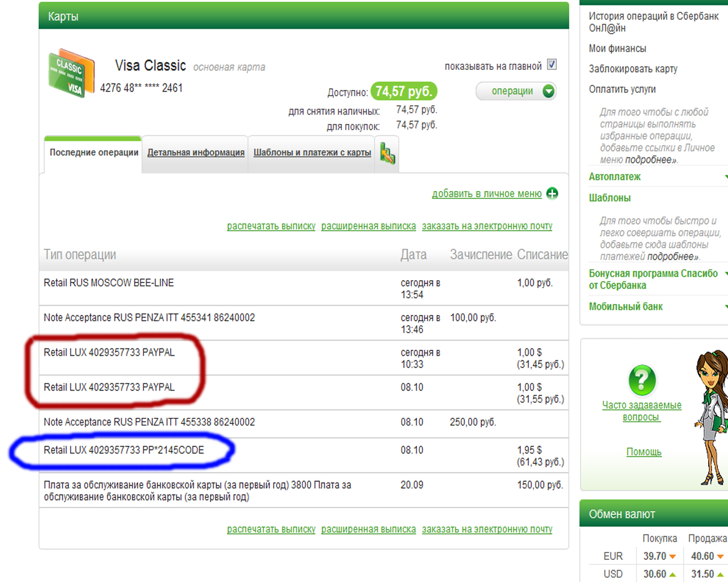728x582 pixels.
Task: Click the Помощь link
Action: point(644,452)
